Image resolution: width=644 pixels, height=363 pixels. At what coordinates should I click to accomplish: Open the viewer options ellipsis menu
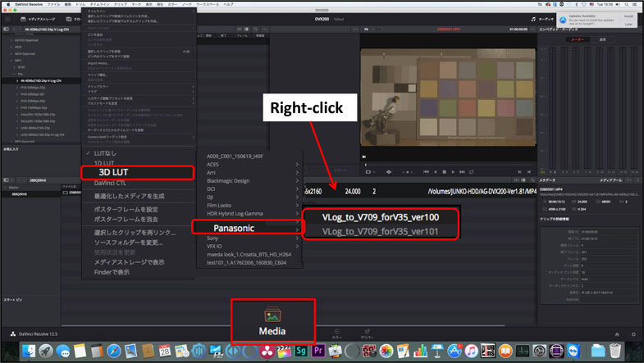[532, 29]
